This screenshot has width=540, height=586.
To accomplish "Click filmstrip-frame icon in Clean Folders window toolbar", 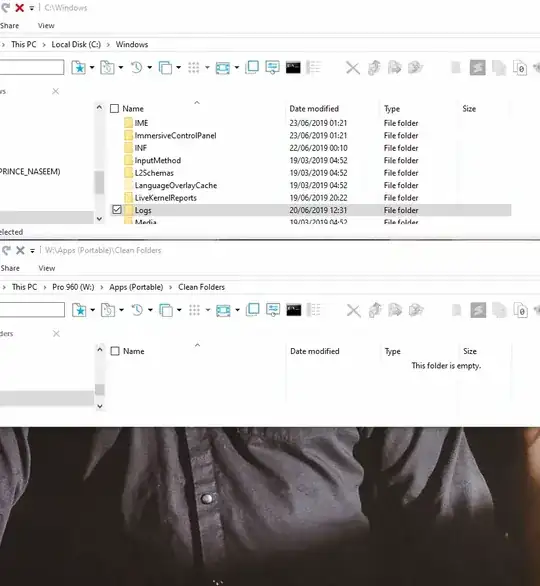I will 223,311.
